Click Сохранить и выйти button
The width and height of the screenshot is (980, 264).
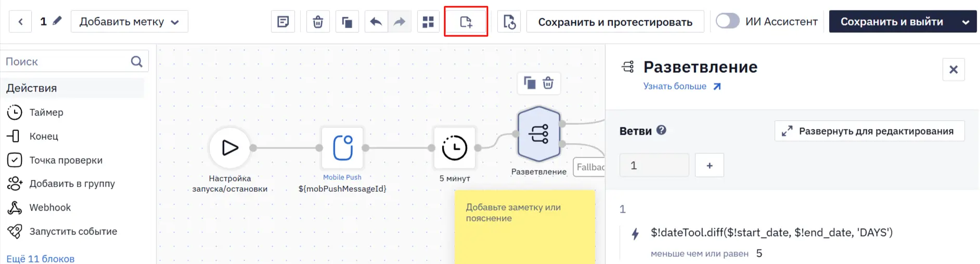click(892, 21)
